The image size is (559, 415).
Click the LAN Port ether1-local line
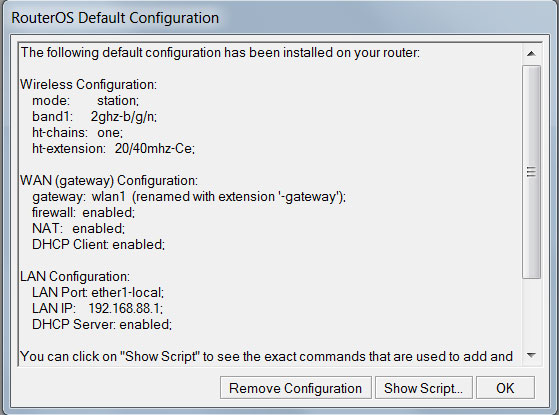[x=98, y=292]
